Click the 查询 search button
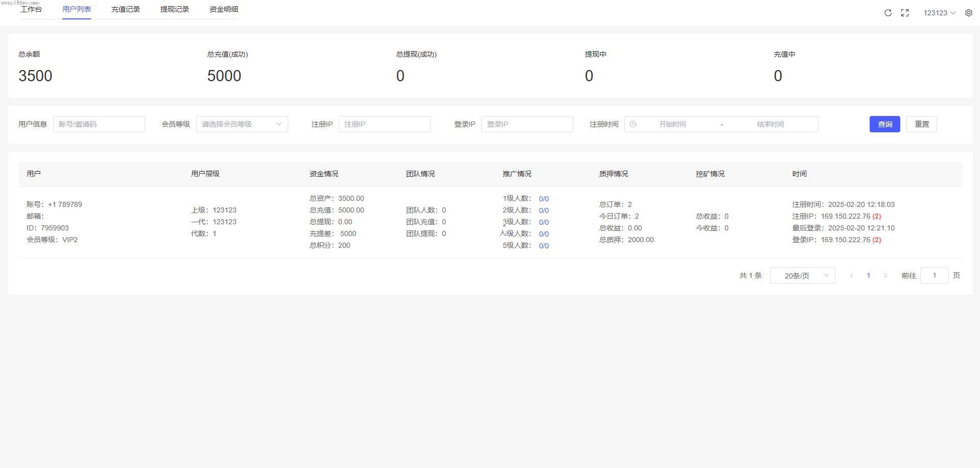Image resolution: width=980 pixels, height=468 pixels. 884,124
